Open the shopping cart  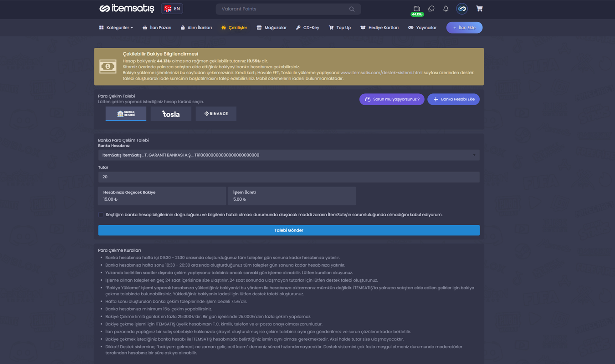click(x=479, y=9)
